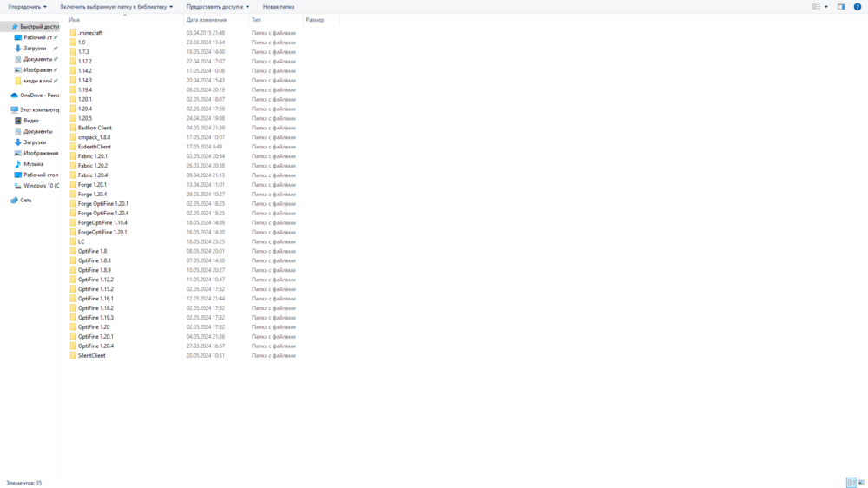Viewport: 868px width, 488px height.
Task: Open pinned Рабочий стол in quick access
Action: click(x=36, y=37)
